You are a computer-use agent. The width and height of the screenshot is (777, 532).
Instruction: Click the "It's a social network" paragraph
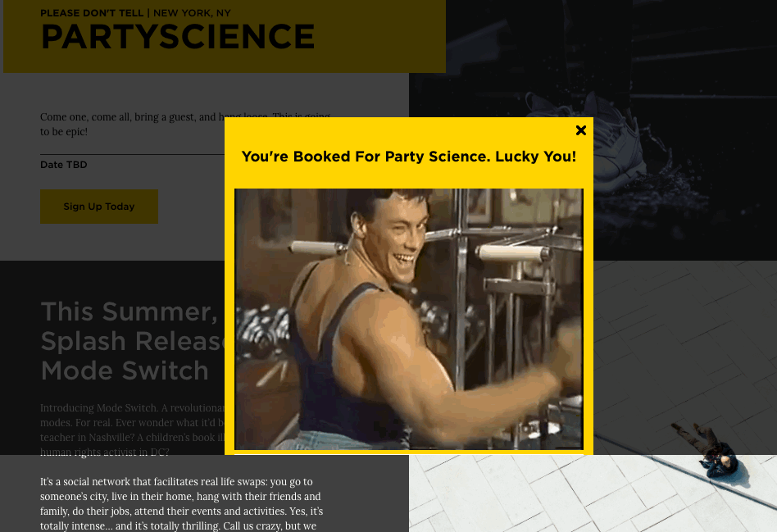[x=181, y=504]
